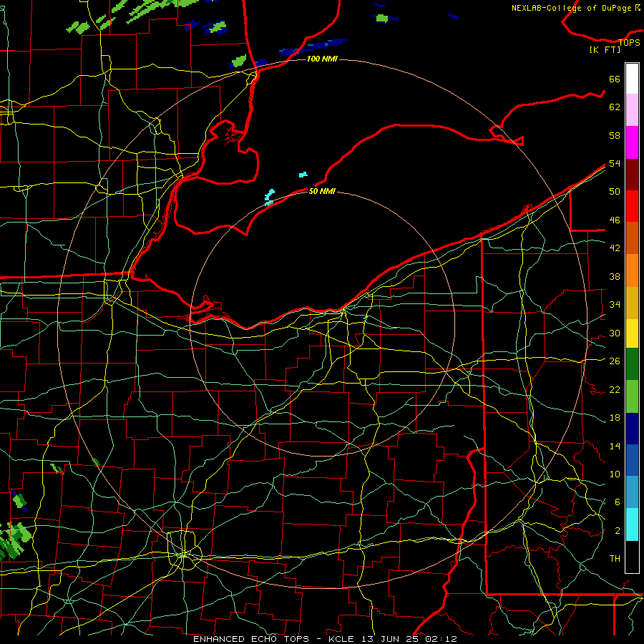The width and height of the screenshot is (644, 644).
Task: Click the legend value '30'
Action: point(615,333)
